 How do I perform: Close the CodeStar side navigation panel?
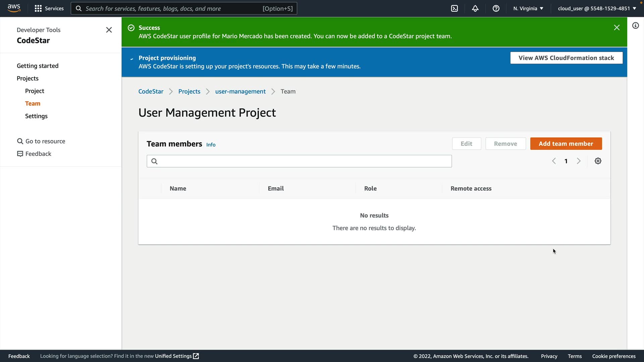pos(109,30)
